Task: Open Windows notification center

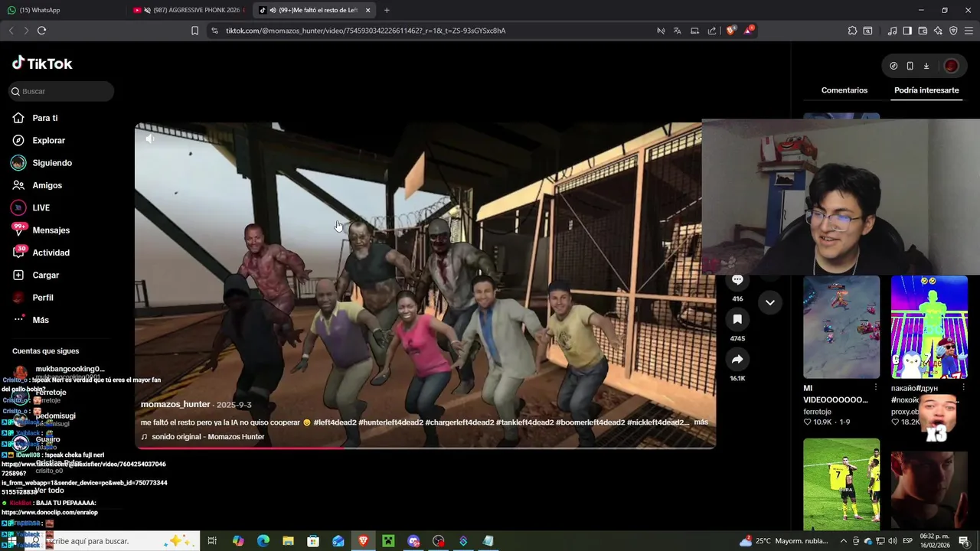Action: click(964, 541)
